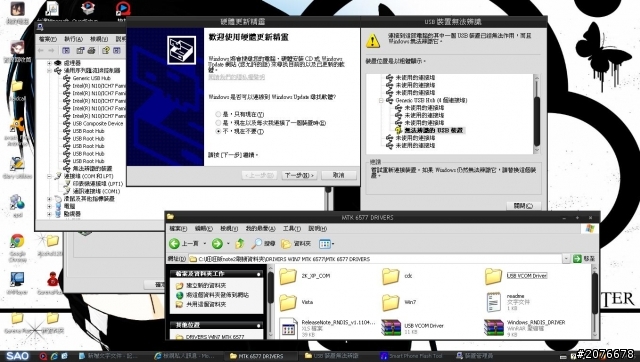Switch to Smart Phone Flash Tool taskbar item
The image size is (640, 362).
[x=412, y=356]
